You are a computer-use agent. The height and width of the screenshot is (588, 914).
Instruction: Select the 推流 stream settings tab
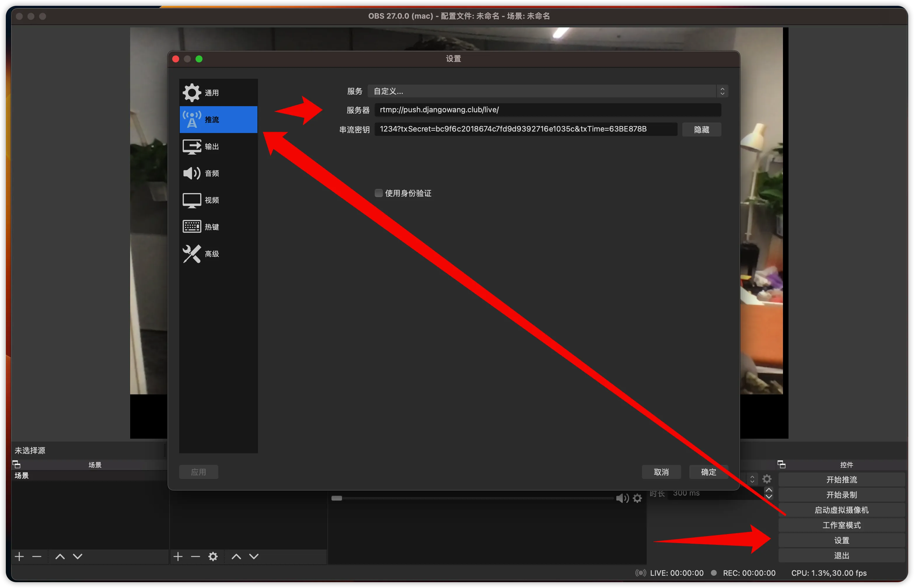coord(218,120)
